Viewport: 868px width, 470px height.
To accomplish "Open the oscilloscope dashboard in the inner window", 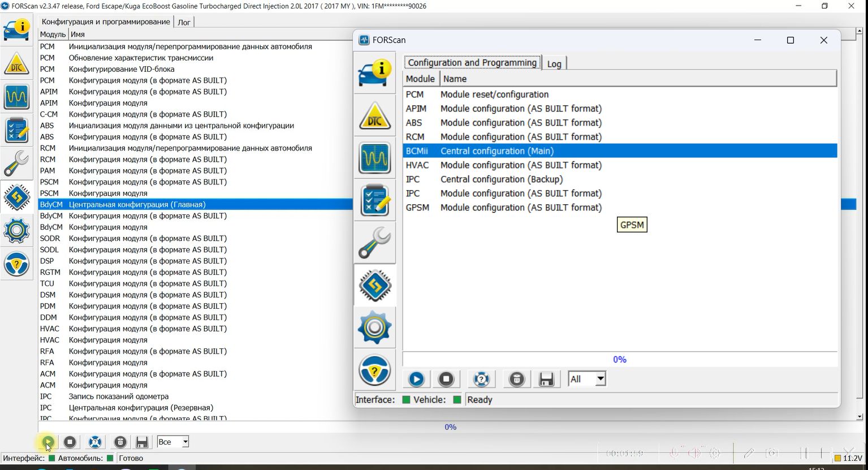I will [x=374, y=158].
